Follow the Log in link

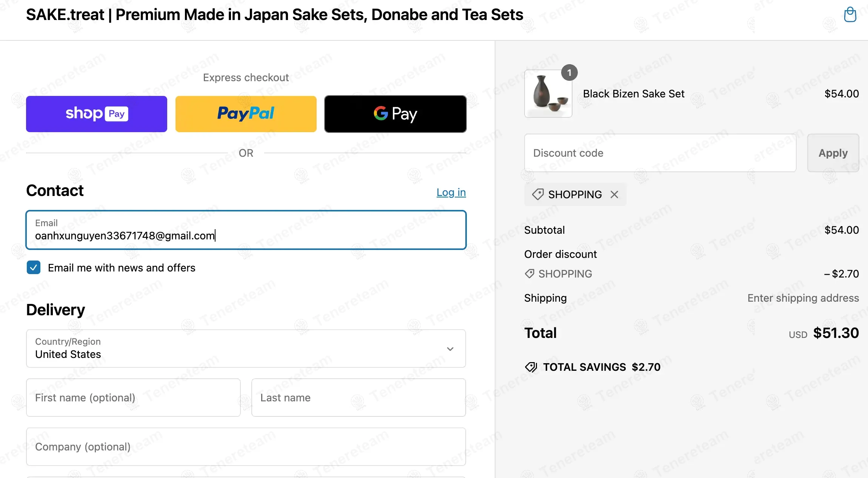[x=451, y=193]
